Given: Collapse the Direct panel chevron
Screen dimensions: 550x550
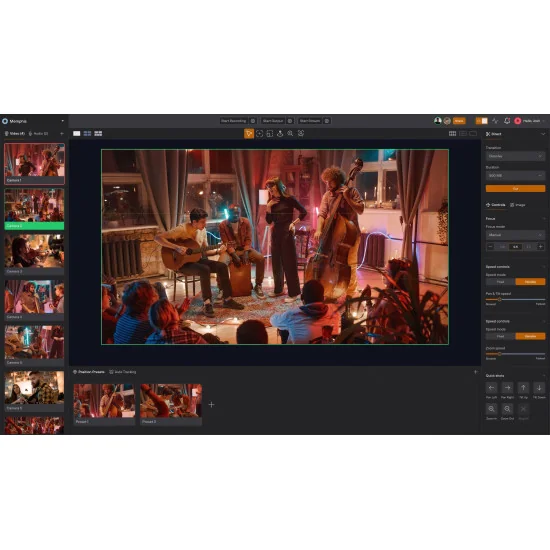Looking at the screenshot, I should point(543,134).
